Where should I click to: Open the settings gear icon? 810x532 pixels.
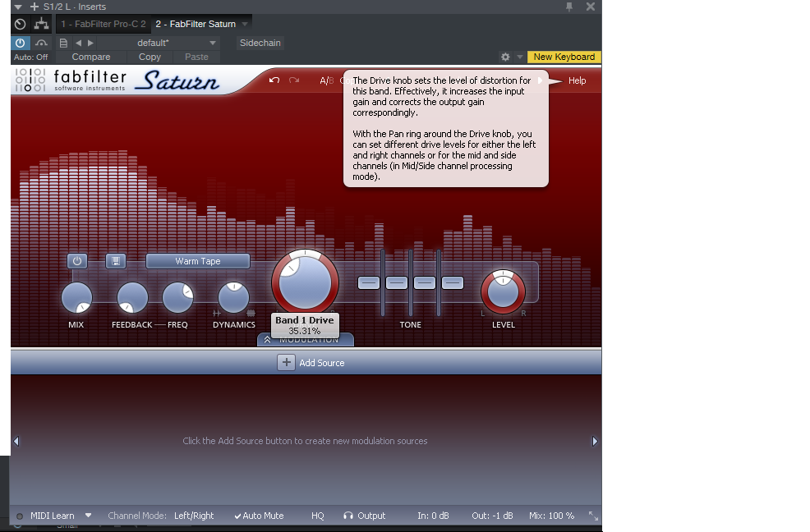(x=505, y=57)
